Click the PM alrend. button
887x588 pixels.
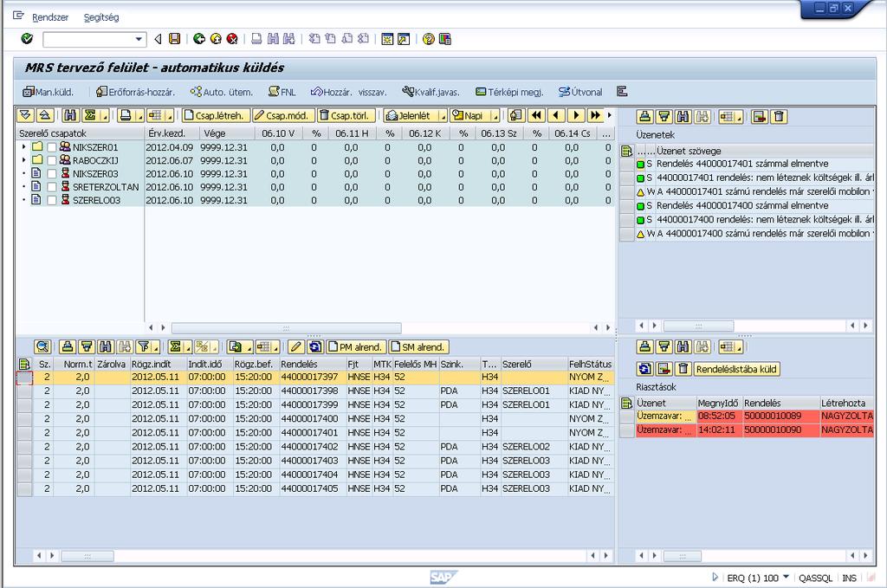coord(356,347)
